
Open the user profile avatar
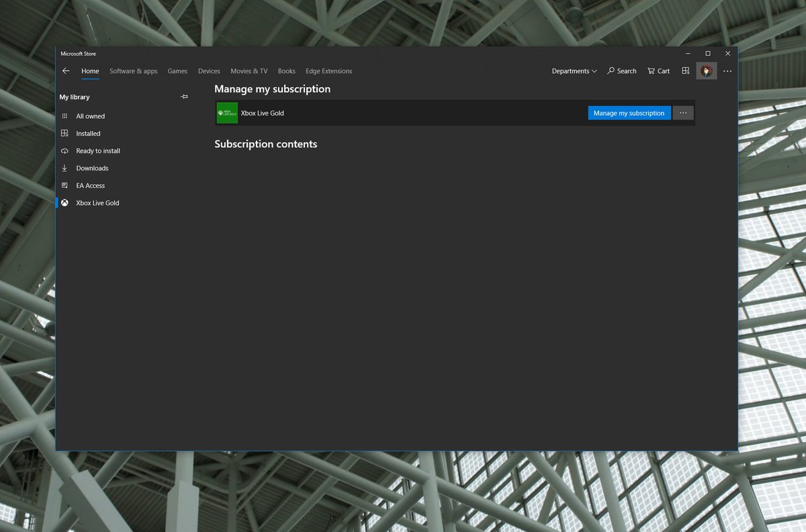coord(707,71)
